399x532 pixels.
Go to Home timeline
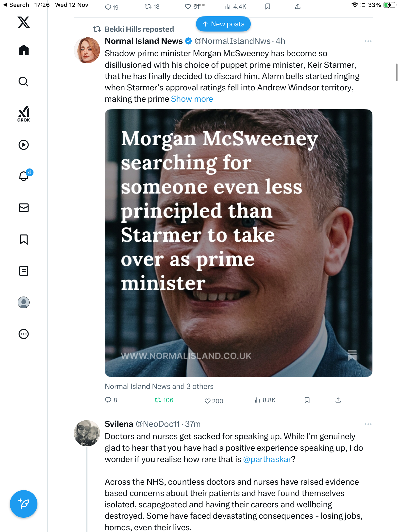point(24,50)
